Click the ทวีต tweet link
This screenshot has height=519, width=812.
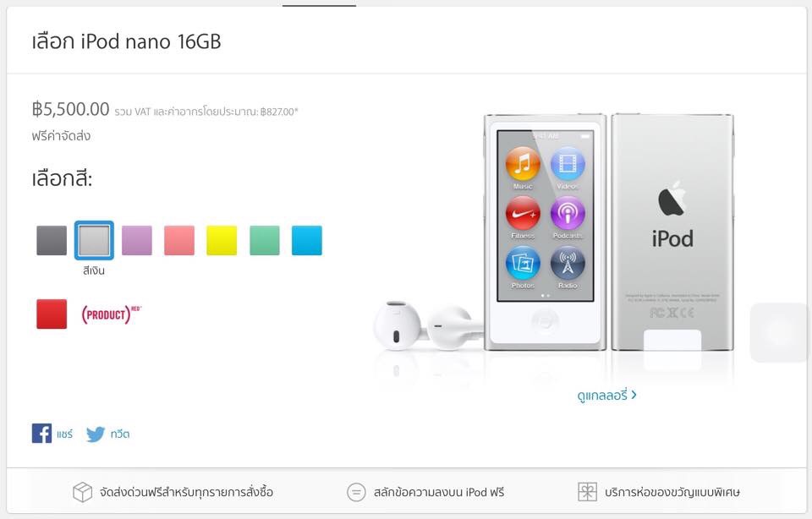[120, 434]
